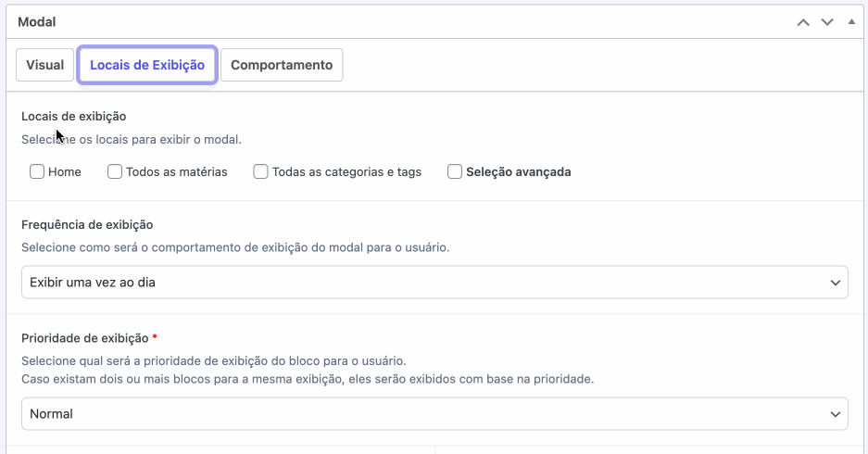868x454 pixels.
Task: Collapse the Modal panel with triangle toggle
Action: point(851,21)
